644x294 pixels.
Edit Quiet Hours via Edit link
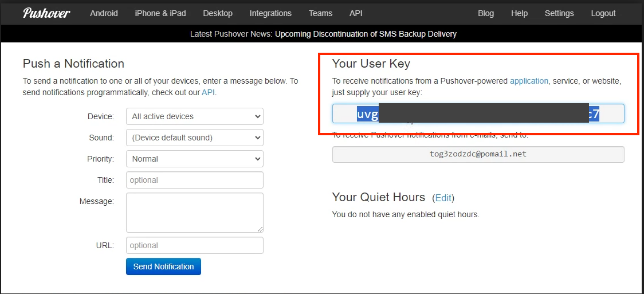click(x=443, y=198)
